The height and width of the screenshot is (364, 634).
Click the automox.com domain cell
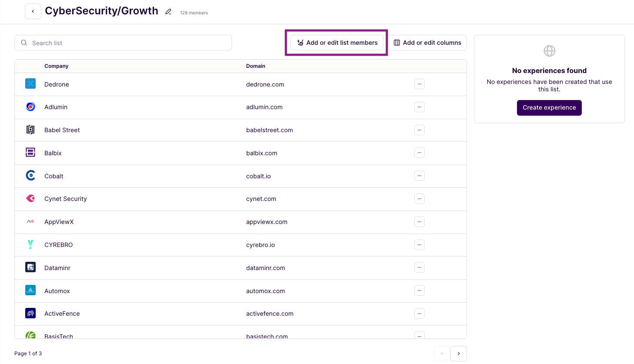click(265, 291)
